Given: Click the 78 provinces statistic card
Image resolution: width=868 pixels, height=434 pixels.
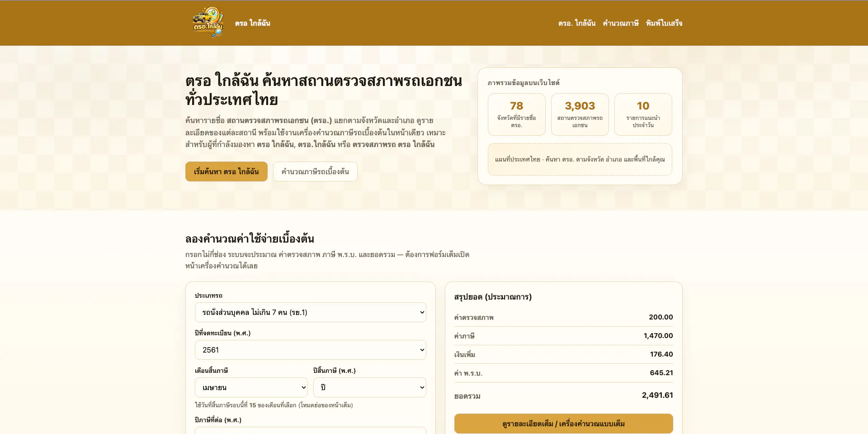Looking at the screenshot, I should [x=517, y=114].
